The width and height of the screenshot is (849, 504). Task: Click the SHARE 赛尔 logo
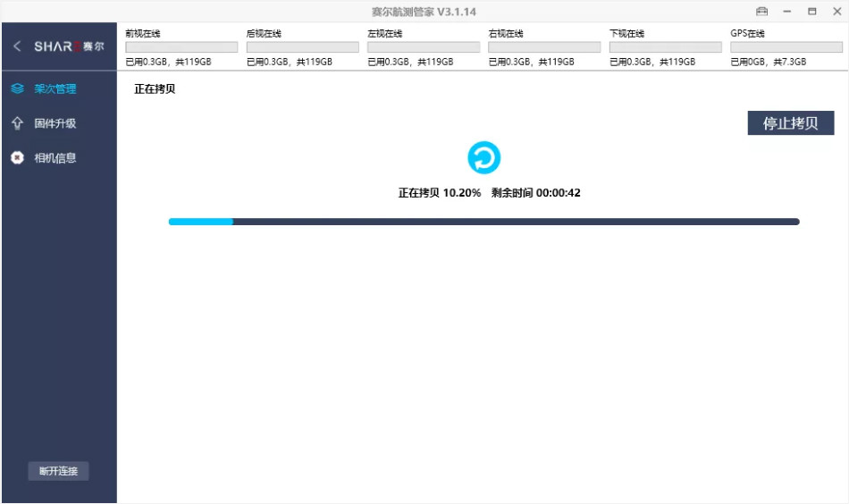coord(69,46)
